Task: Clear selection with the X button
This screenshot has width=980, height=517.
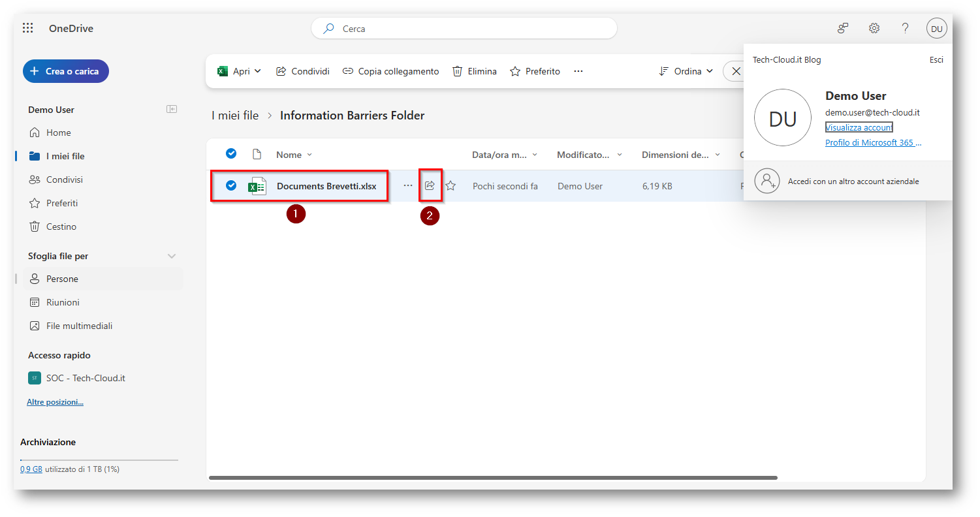Action: (x=736, y=71)
